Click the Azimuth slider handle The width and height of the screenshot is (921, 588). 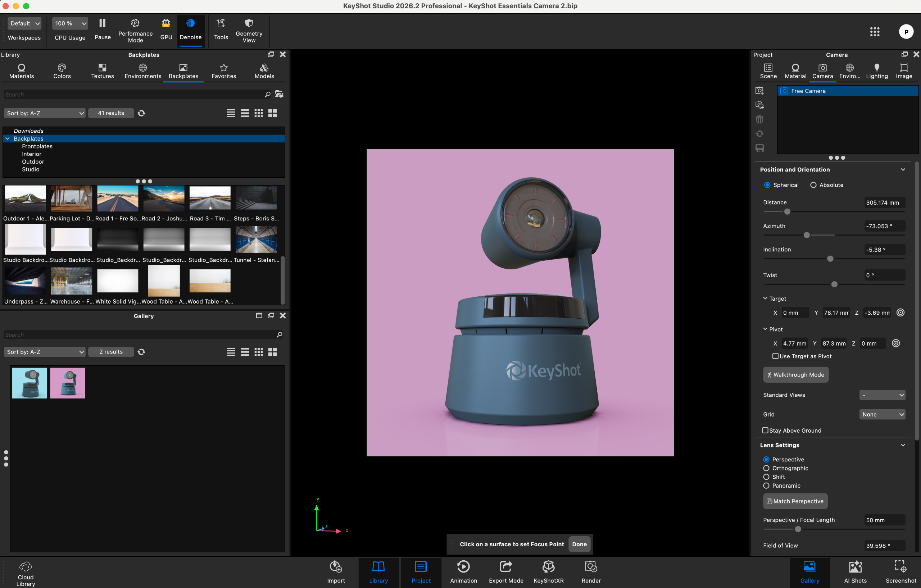807,235
